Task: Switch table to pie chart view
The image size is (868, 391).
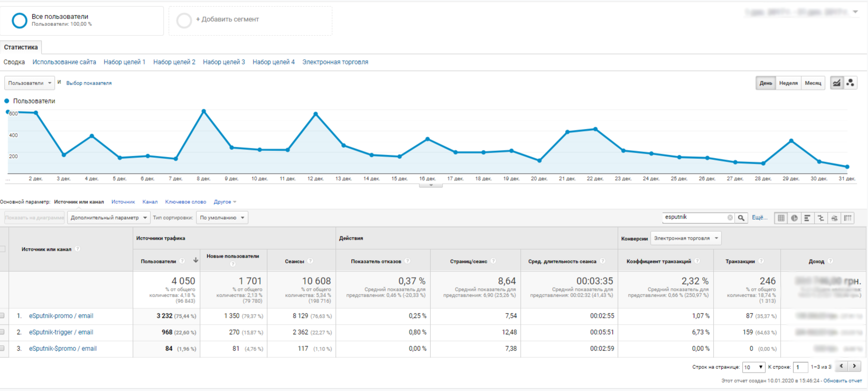Action: point(794,218)
